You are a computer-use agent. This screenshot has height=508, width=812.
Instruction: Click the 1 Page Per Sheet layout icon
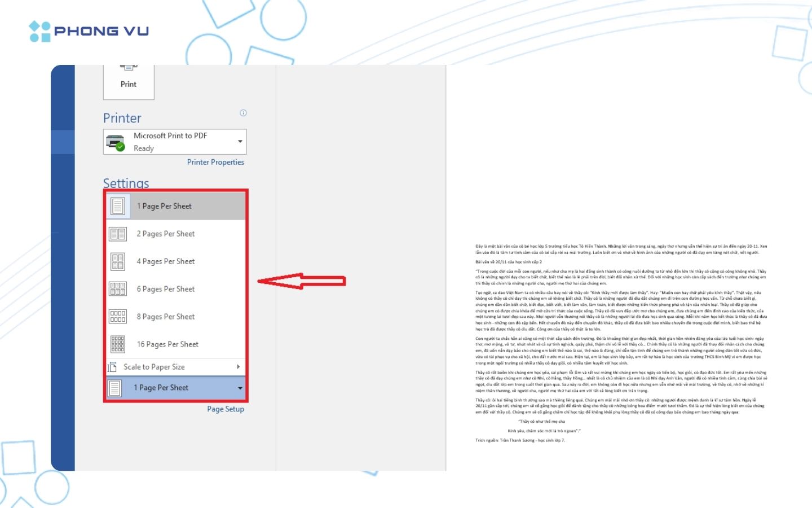tap(118, 207)
